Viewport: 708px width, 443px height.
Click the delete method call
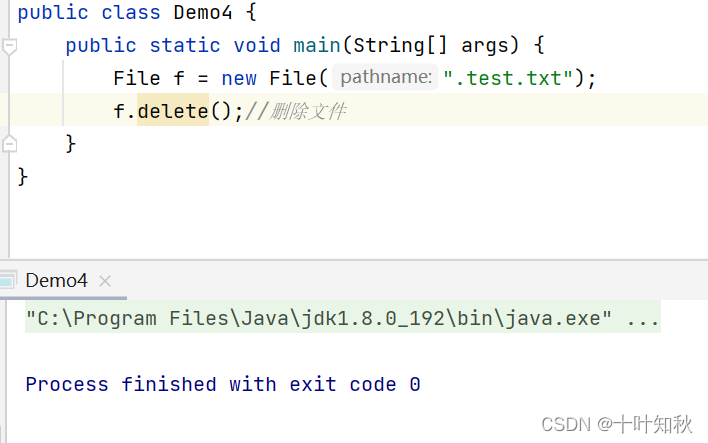pyautogui.click(x=173, y=111)
